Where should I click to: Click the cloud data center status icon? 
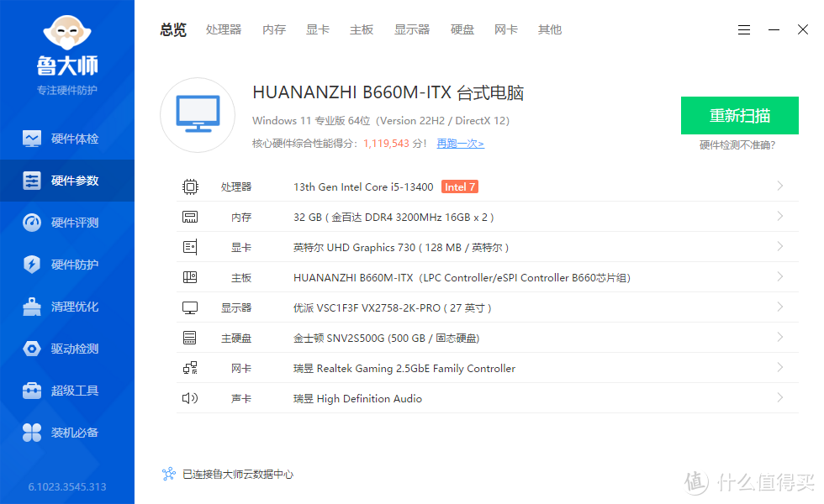tap(169, 474)
